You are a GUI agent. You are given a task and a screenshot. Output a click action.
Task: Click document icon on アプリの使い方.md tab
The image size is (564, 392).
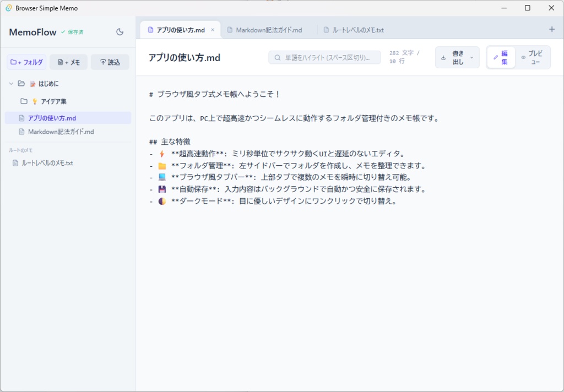tap(150, 30)
